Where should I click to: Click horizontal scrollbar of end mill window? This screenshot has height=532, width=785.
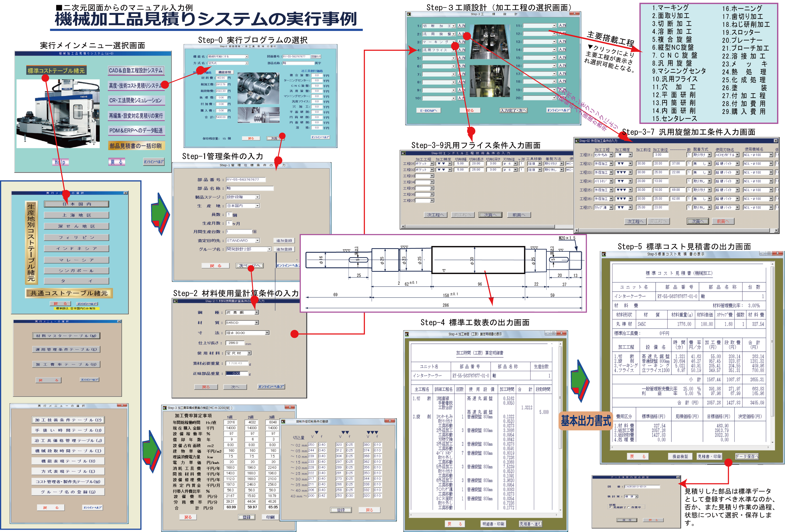(x=487, y=226)
